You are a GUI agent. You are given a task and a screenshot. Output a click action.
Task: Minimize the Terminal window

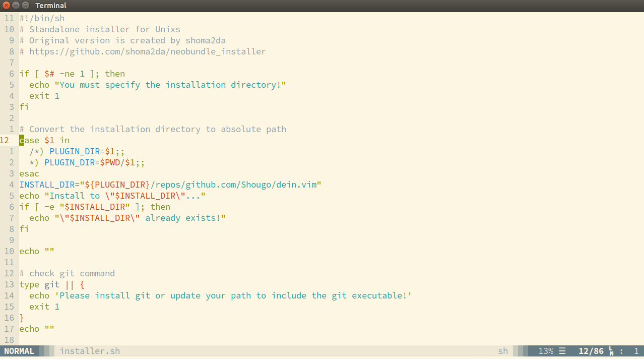tap(16, 6)
